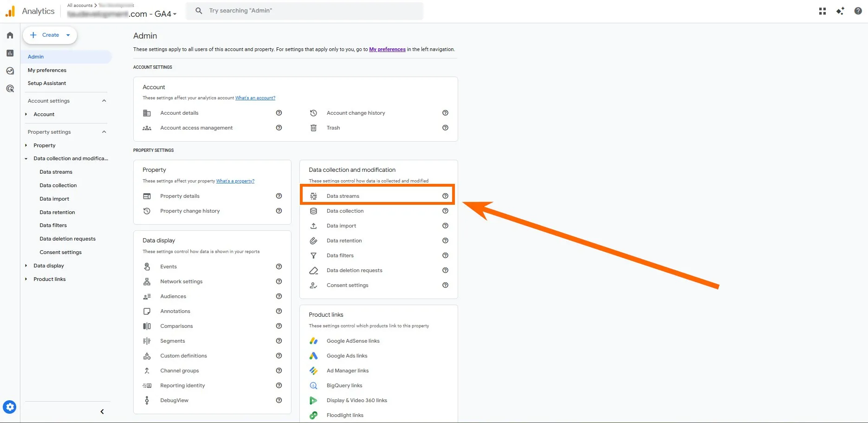Open the top-right help question mark
The width and height of the screenshot is (868, 423).
(858, 11)
